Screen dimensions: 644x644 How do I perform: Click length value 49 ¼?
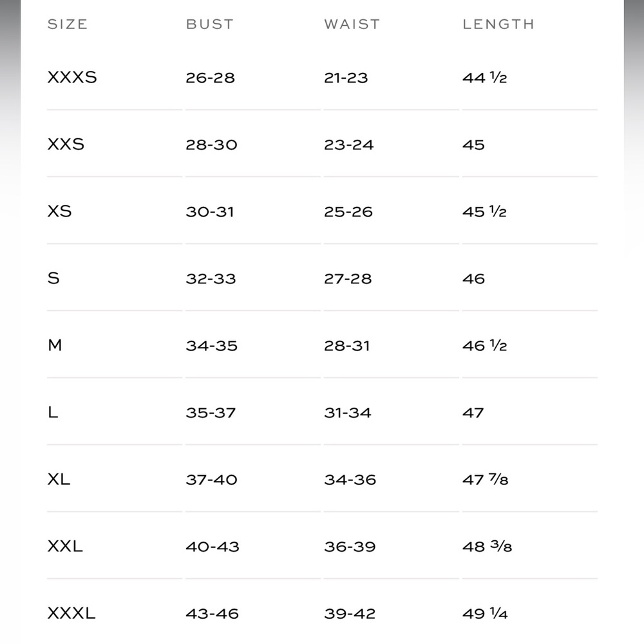point(485,613)
